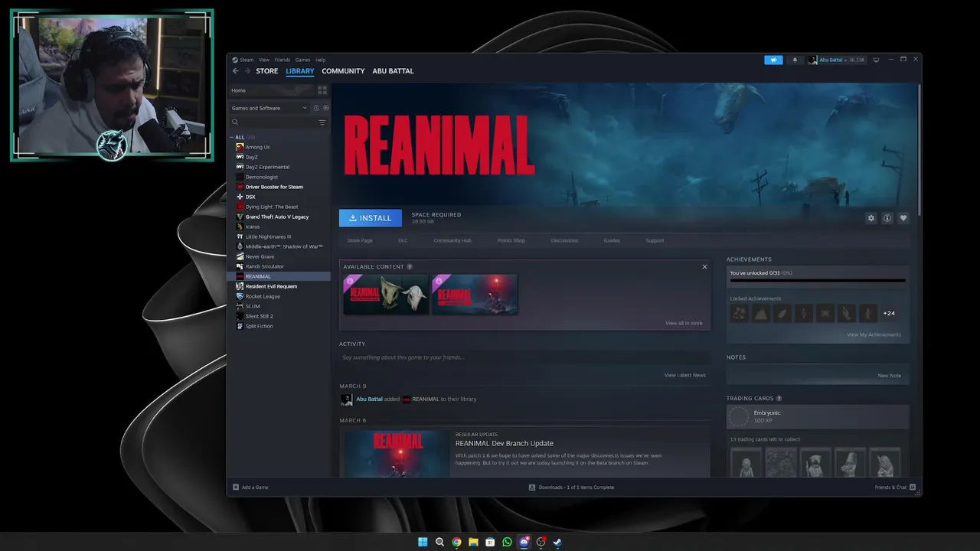Open the +24 locked achievements

coord(889,313)
